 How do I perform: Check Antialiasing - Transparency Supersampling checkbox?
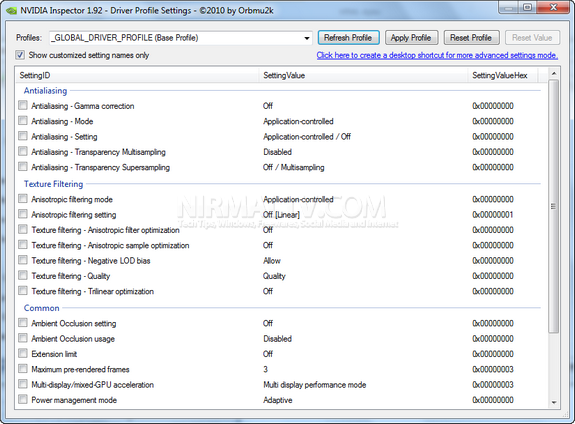(x=23, y=167)
